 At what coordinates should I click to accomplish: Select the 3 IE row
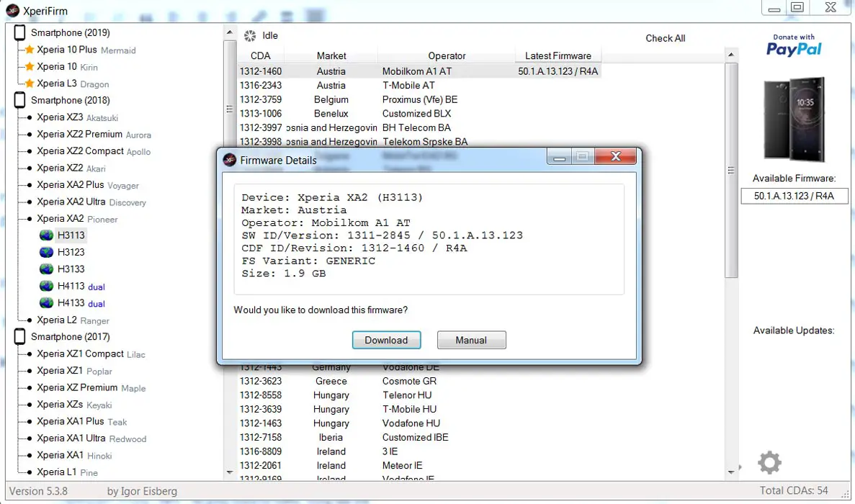(419, 451)
